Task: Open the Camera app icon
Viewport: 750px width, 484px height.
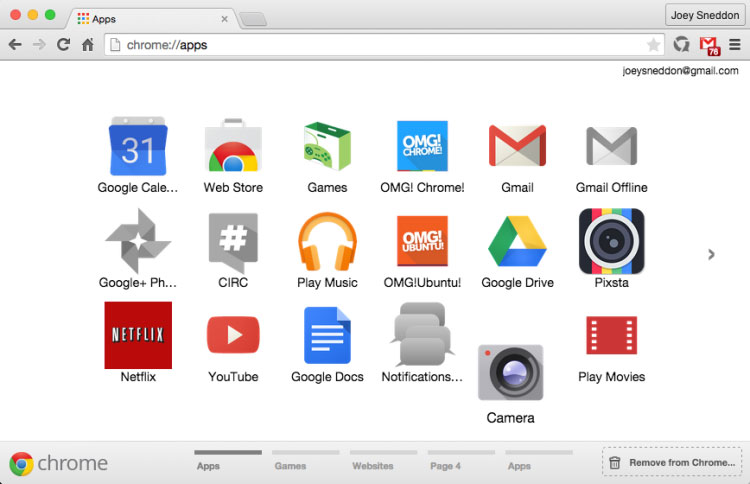Action: [x=510, y=372]
